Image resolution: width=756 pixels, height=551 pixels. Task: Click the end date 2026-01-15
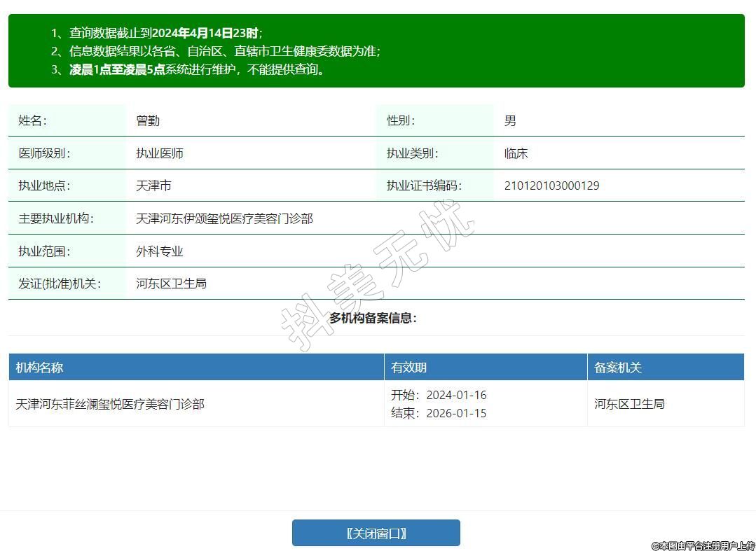(456, 413)
